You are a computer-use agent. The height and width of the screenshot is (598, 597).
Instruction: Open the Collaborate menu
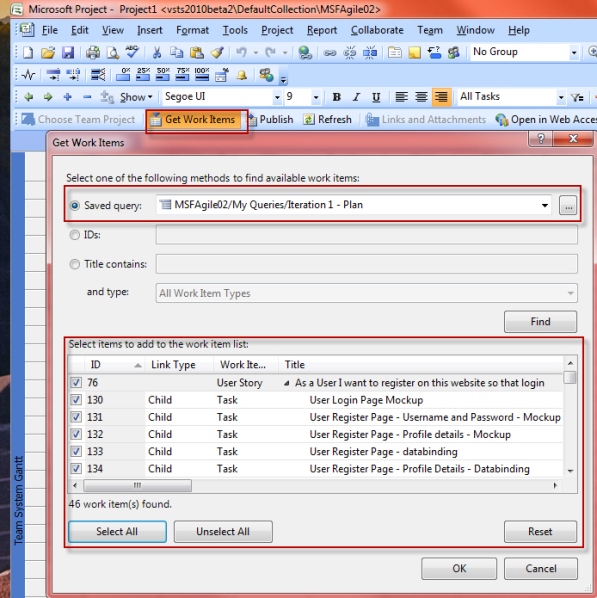coord(377,30)
